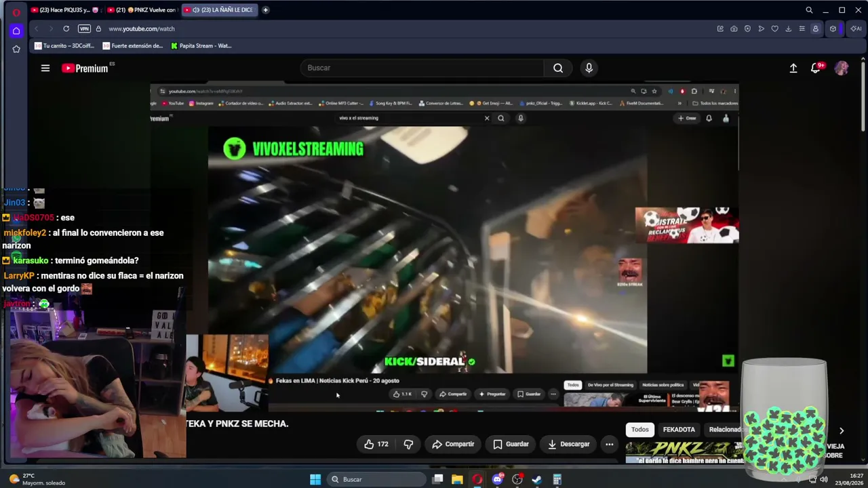Viewport: 868px width, 488px height.
Task: Open 'Papita Stream' bookmark
Action: 201,46
